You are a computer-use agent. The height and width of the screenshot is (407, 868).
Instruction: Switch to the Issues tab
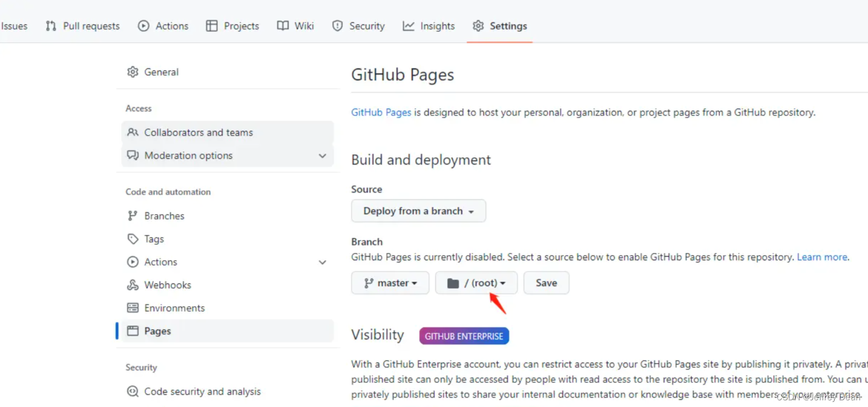(x=14, y=26)
